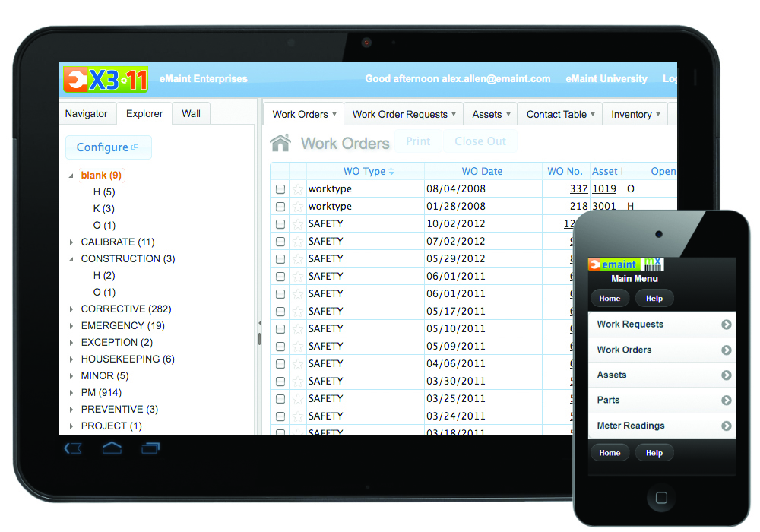Tap Work Requests in phone Main Menu

coord(662,325)
